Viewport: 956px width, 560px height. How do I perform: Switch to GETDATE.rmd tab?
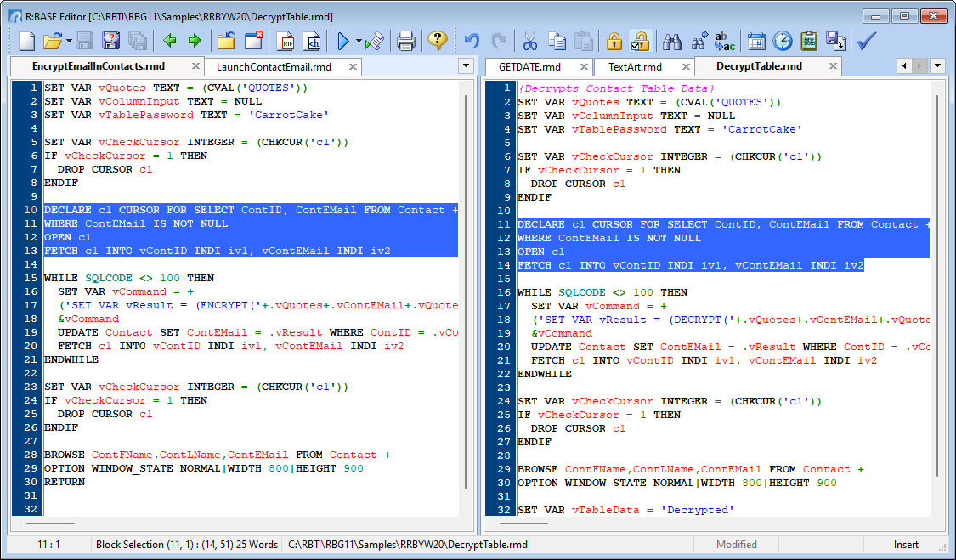[529, 66]
